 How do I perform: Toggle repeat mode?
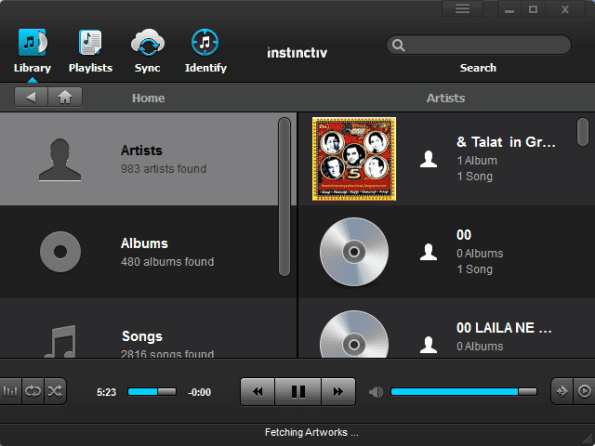click(x=33, y=391)
